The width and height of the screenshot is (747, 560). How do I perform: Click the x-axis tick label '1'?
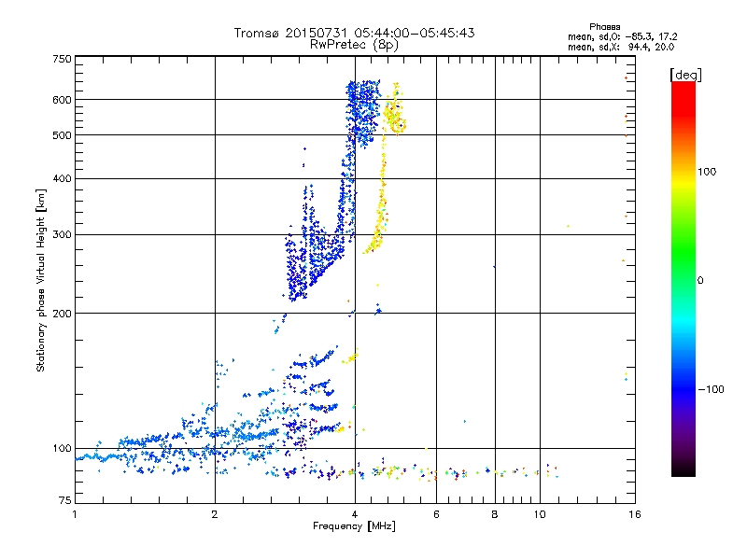coord(75,514)
